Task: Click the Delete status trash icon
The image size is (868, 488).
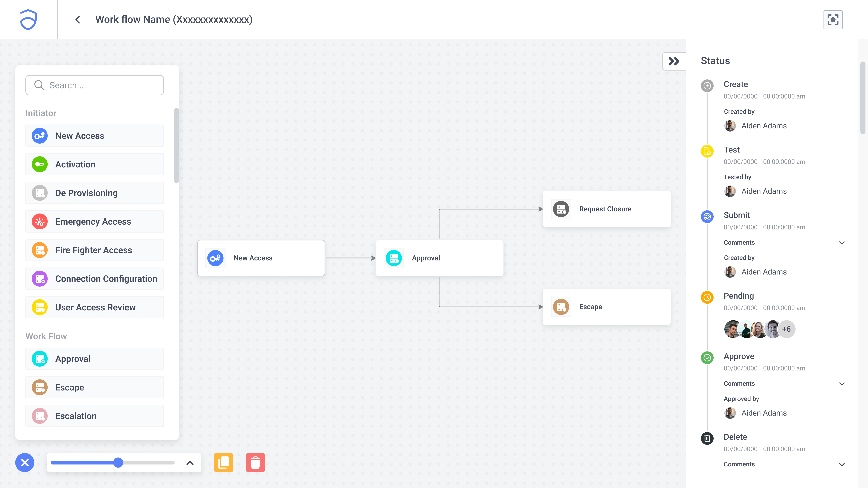Action: pyautogui.click(x=707, y=438)
